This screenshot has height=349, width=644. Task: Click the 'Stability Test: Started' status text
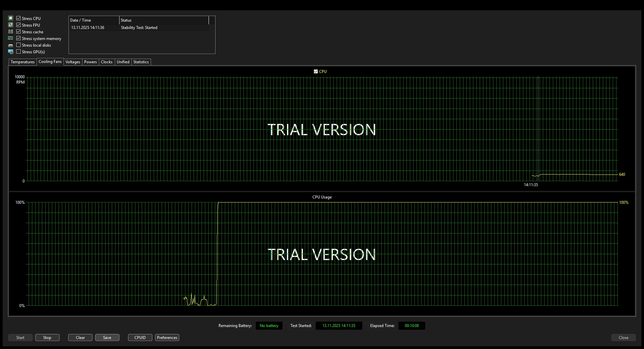pos(139,28)
